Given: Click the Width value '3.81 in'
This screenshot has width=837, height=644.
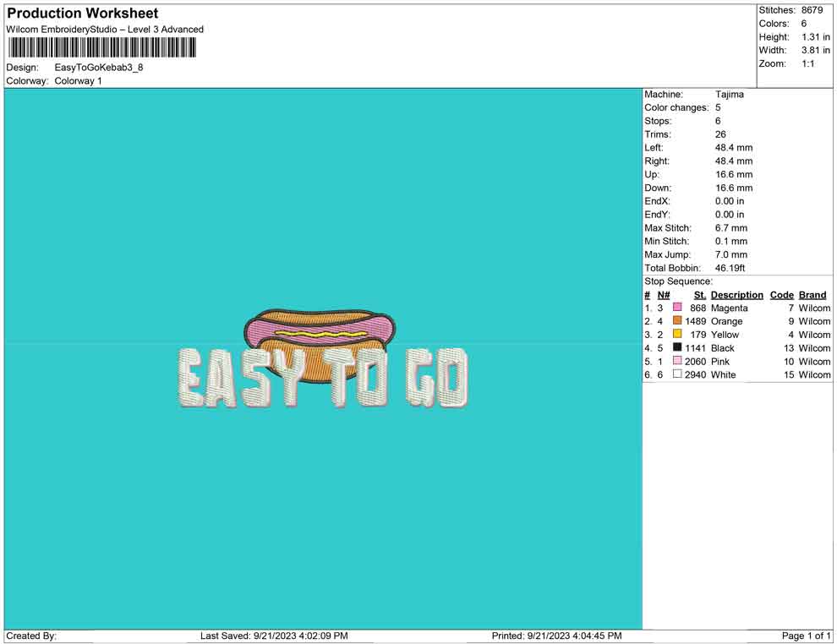Looking at the screenshot, I should pyautogui.click(x=816, y=50).
